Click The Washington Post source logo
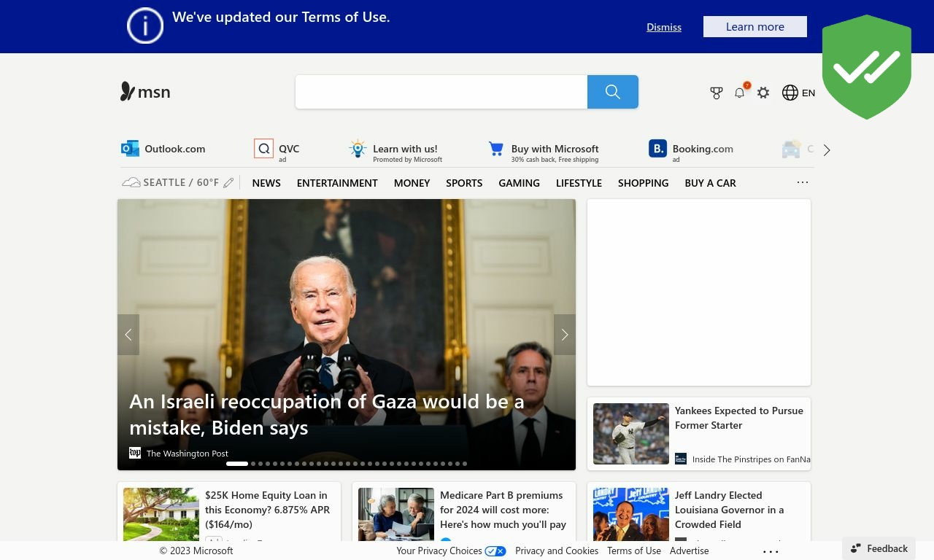Screen dimensions: 934x560 135,453
